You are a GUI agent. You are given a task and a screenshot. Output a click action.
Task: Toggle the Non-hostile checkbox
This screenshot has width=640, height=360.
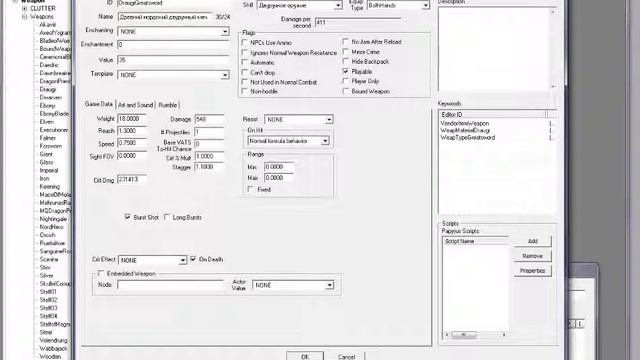[x=245, y=91]
